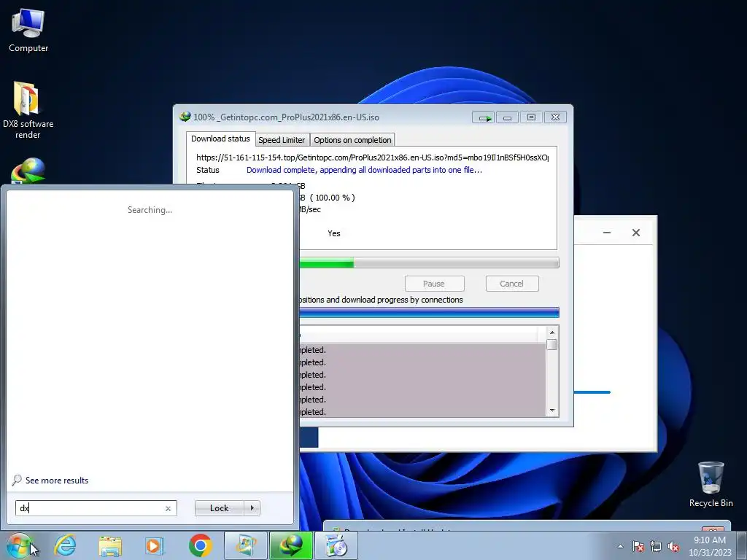Launch Google Chrome from the taskbar

[x=200, y=545]
